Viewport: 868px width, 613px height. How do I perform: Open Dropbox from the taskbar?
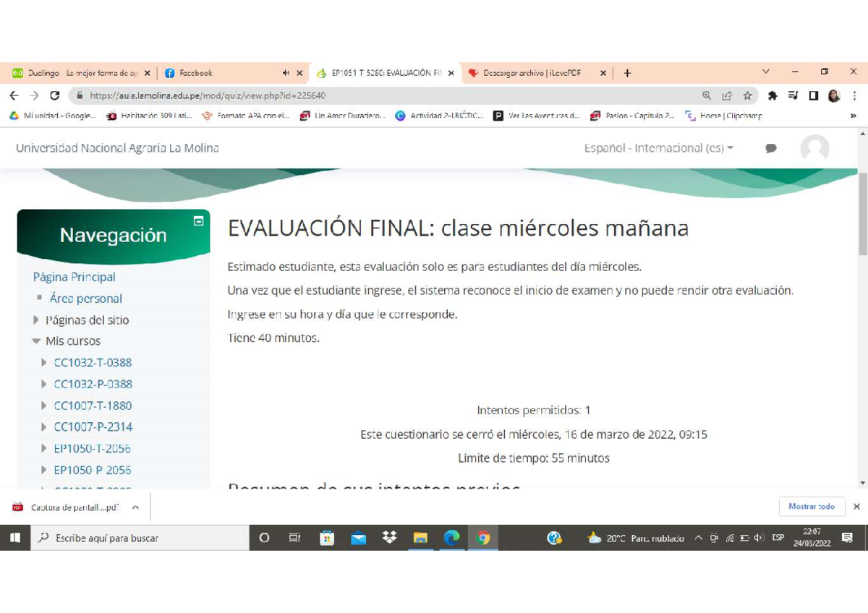(389, 537)
